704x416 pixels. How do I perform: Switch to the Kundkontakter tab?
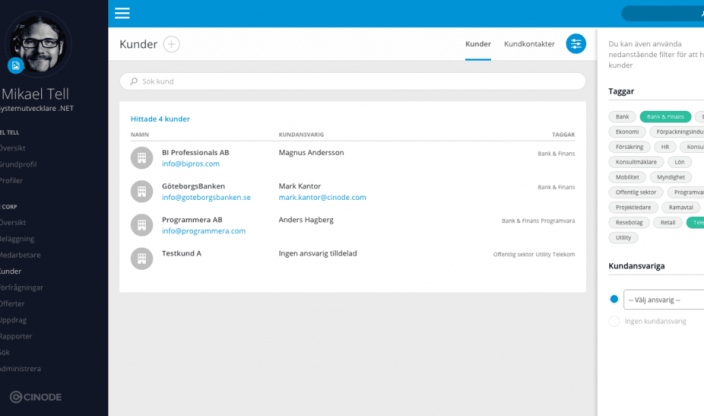(x=529, y=44)
